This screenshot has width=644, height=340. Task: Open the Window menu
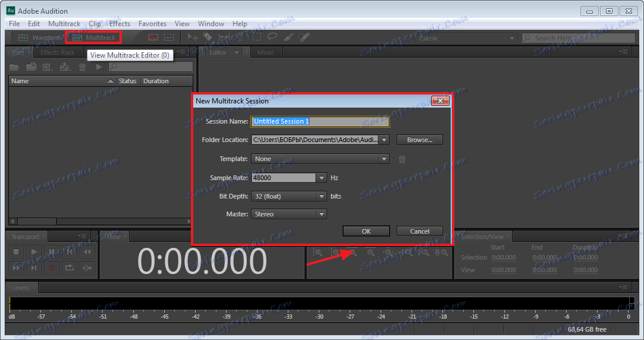(211, 24)
